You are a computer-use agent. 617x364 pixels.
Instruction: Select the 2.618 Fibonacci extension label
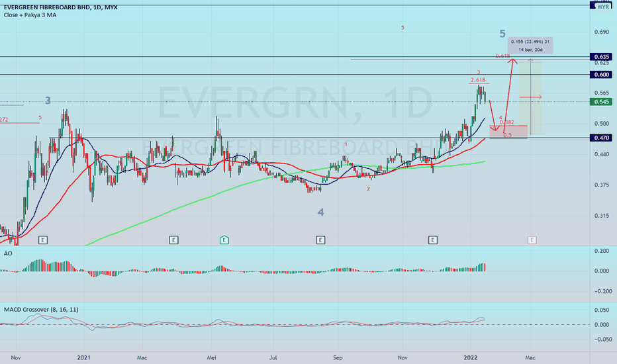coord(478,80)
